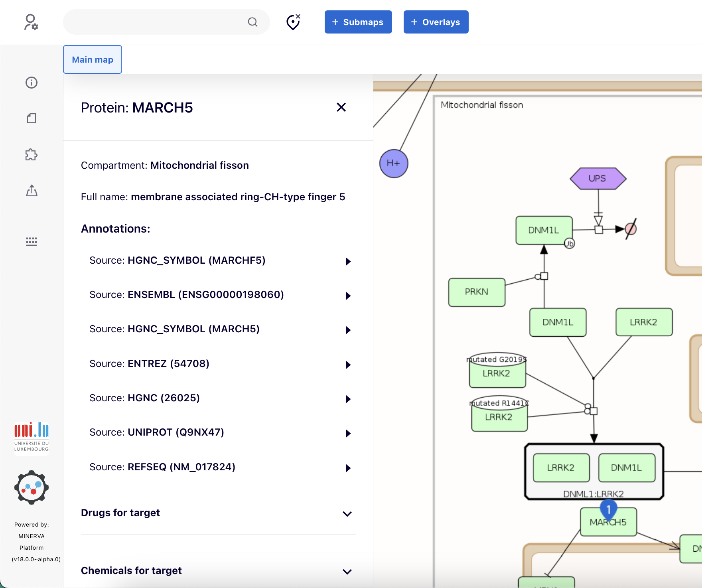Screen dimensions: 702x588
Task: Open the legend icon in sidebar
Action: [x=32, y=241]
